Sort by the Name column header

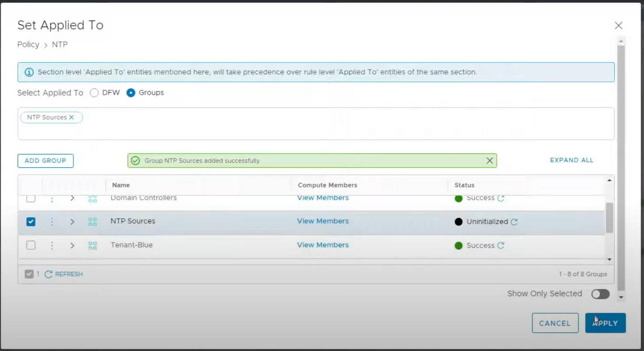point(121,185)
